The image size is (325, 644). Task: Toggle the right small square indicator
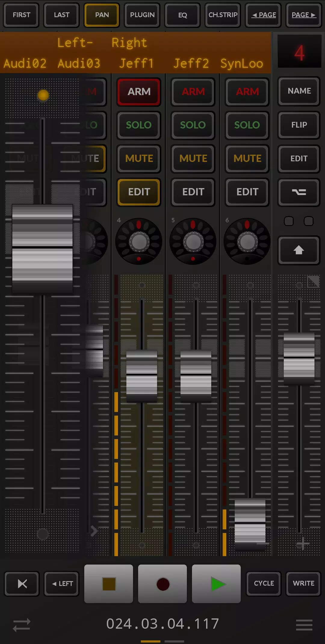pos(309,221)
